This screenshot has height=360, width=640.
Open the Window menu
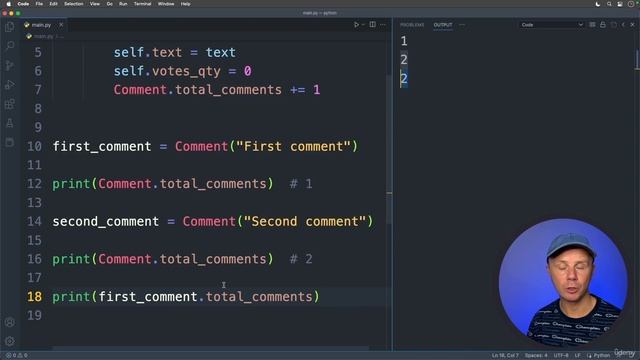tap(166, 4)
